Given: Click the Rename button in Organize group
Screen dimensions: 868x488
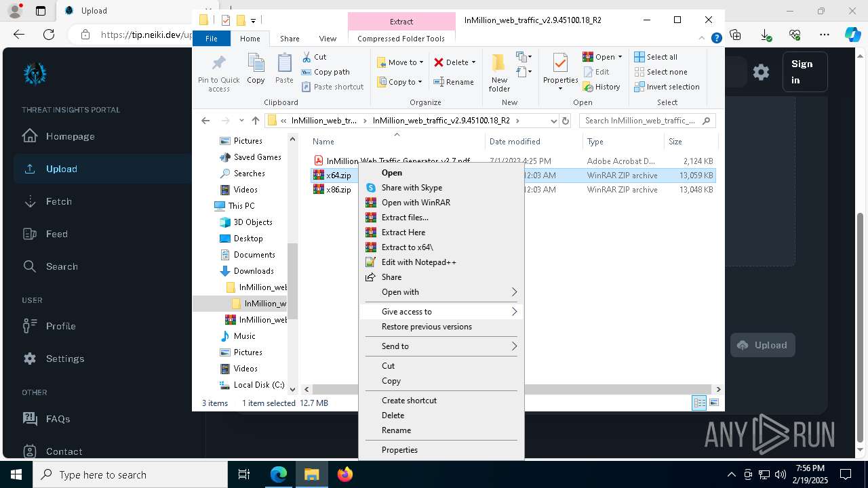Looking at the screenshot, I should click(454, 82).
